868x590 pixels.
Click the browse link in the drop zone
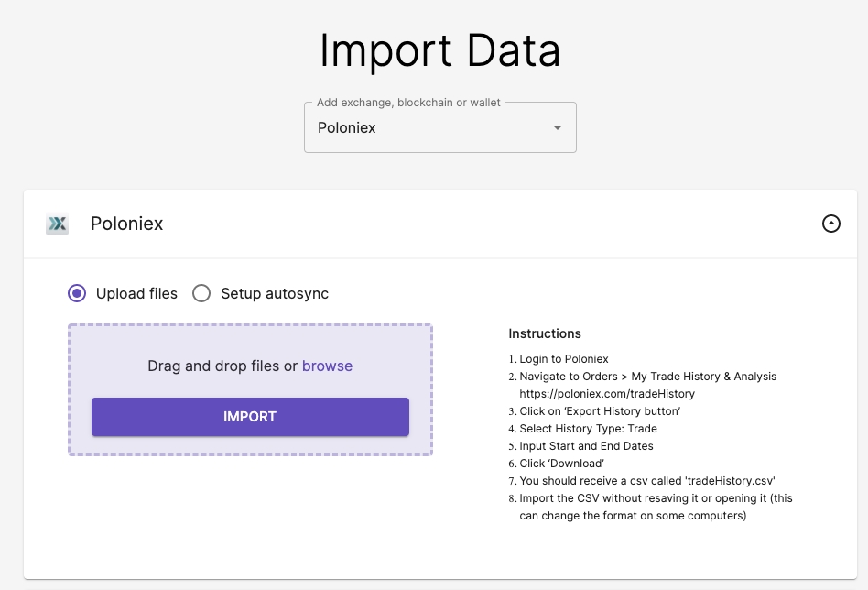click(327, 366)
